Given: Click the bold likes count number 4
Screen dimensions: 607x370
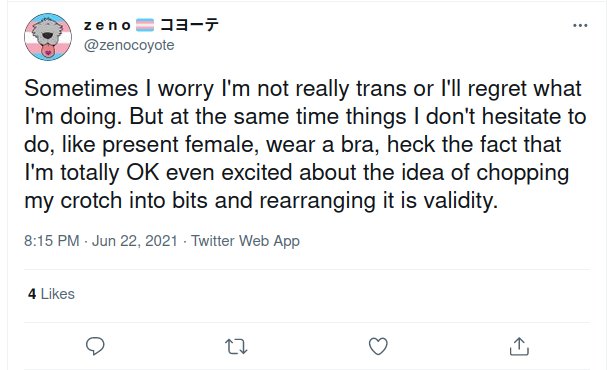Looking at the screenshot, I should point(32,294).
